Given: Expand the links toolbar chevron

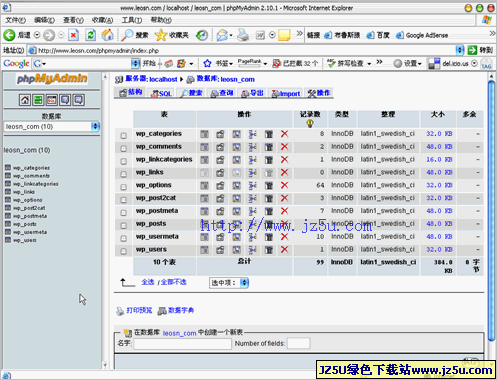Looking at the screenshot, I should (492, 33).
